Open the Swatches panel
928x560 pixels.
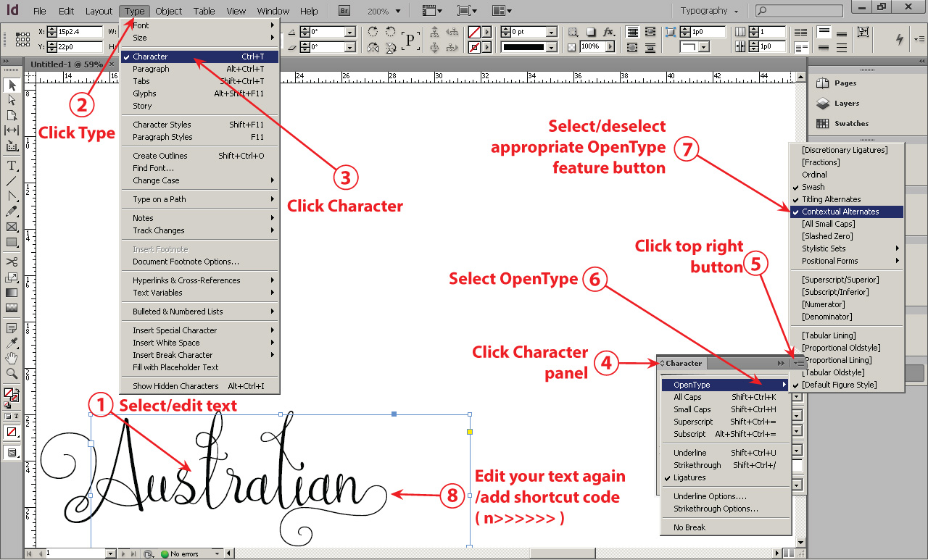pos(851,123)
